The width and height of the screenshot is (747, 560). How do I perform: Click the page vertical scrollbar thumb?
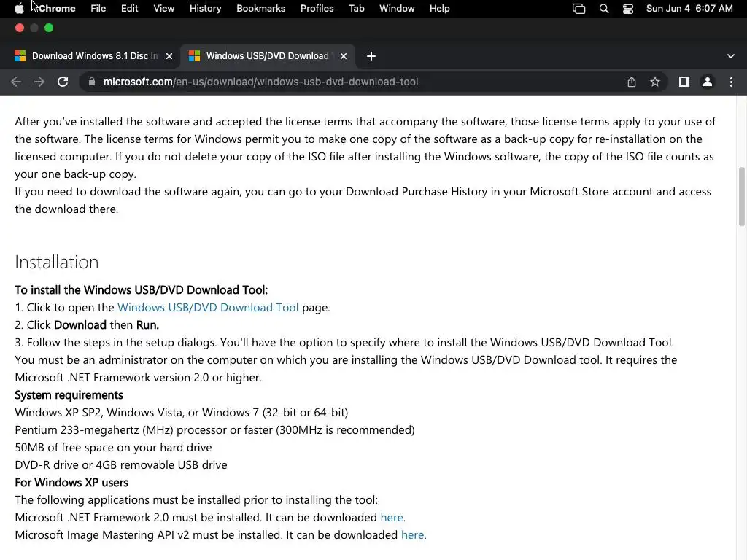[742, 197]
